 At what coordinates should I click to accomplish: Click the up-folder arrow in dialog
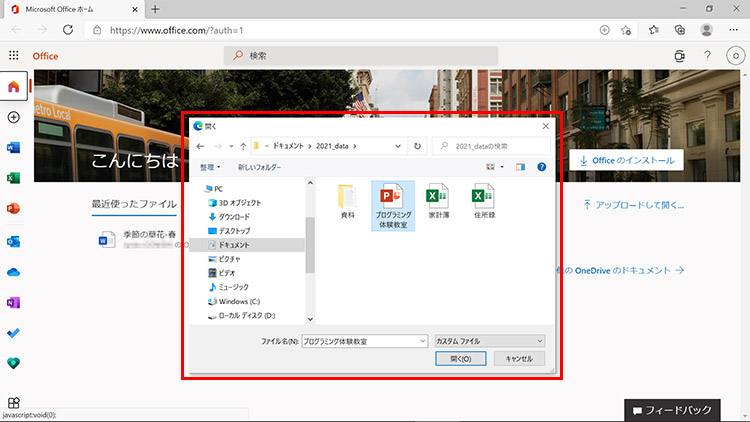tap(242, 146)
